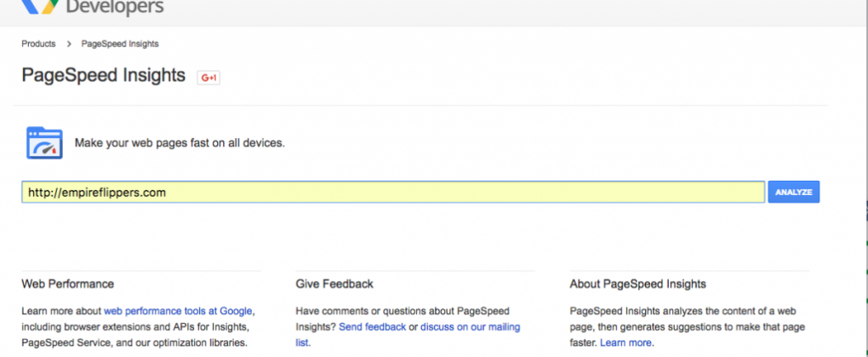Follow the 'Send feedback' link
The width and height of the screenshot is (868, 357).
coord(372,327)
